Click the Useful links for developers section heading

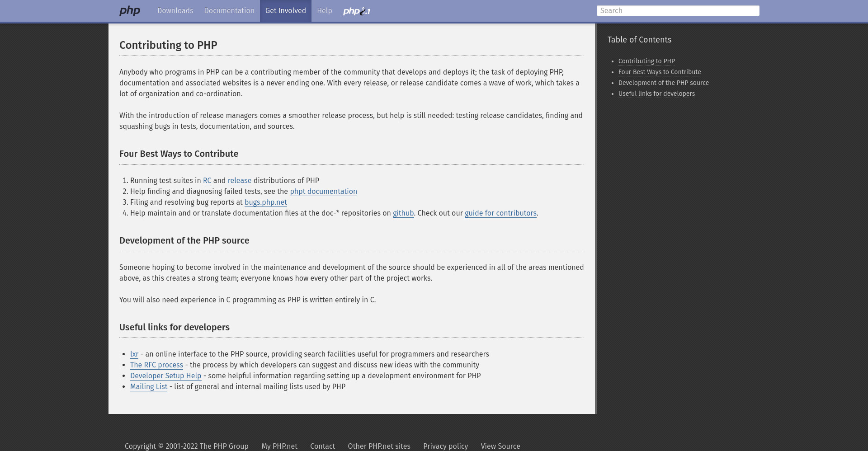point(174,327)
